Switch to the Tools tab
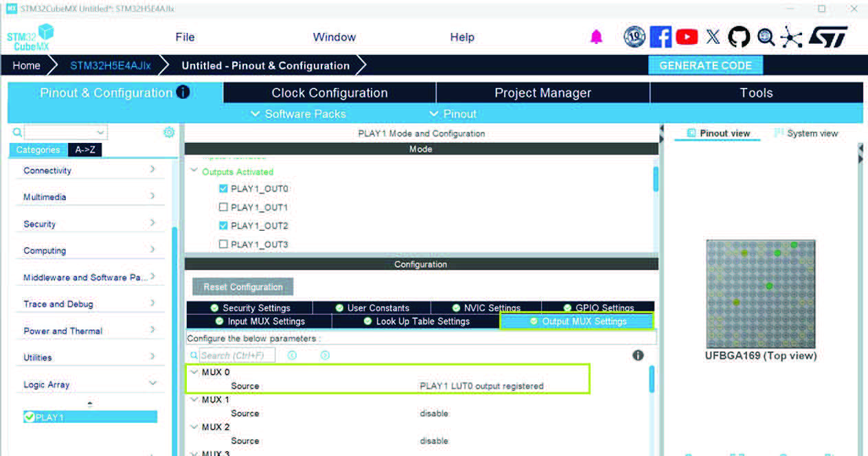868x456 pixels. pyautogui.click(x=756, y=93)
